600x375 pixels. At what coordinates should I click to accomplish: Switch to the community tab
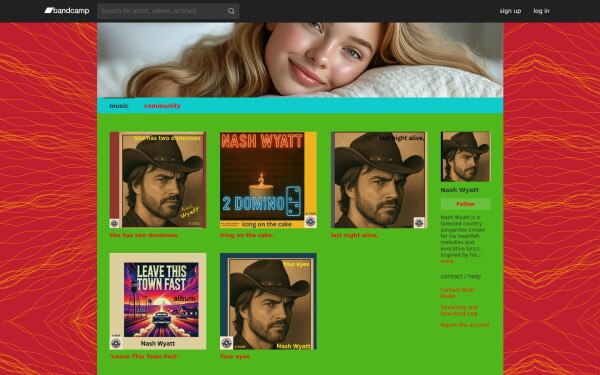point(162,106)
